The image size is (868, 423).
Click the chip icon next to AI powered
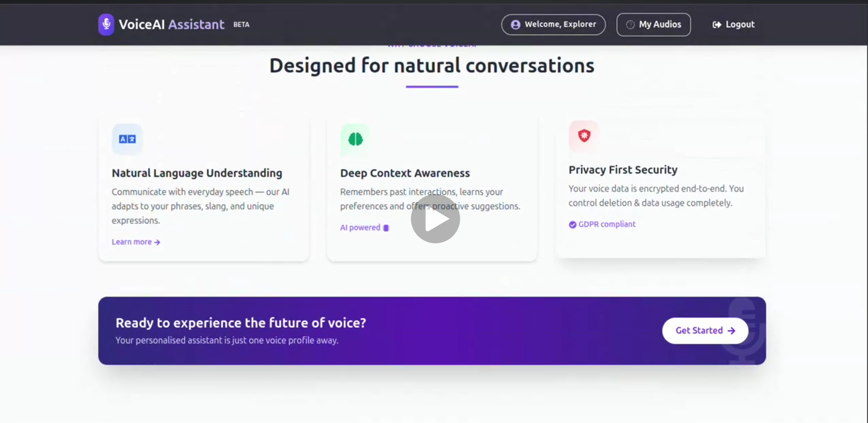[386, 228]
